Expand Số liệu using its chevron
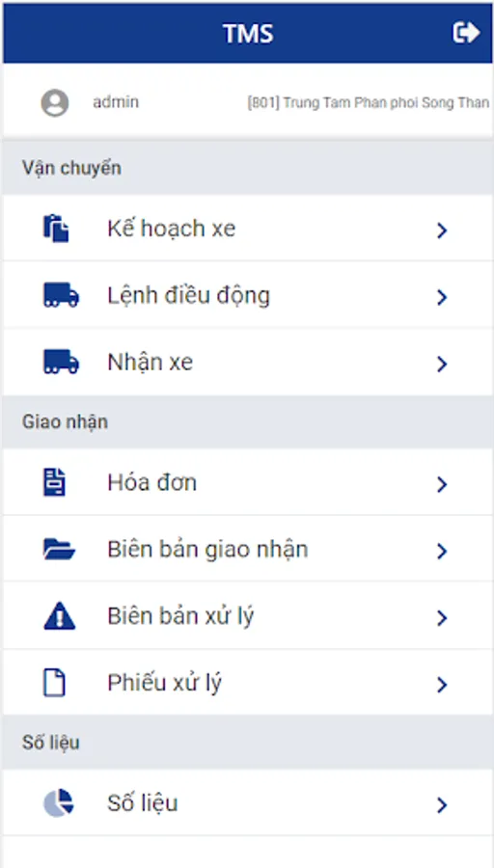This screenshot has width=494, height=868. click(x=441, y=805)
